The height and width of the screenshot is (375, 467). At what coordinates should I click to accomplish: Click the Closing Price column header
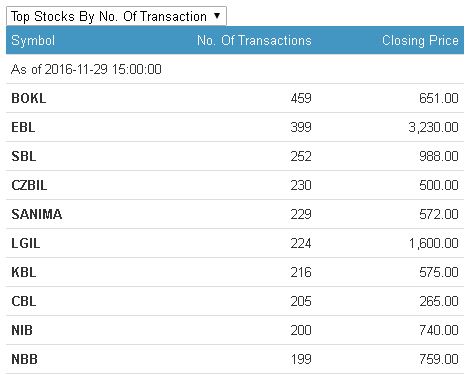(x=420, y=40)
